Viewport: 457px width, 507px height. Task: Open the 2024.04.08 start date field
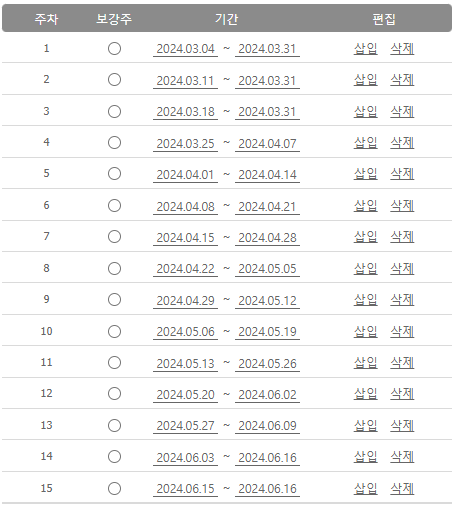point(185,207)
